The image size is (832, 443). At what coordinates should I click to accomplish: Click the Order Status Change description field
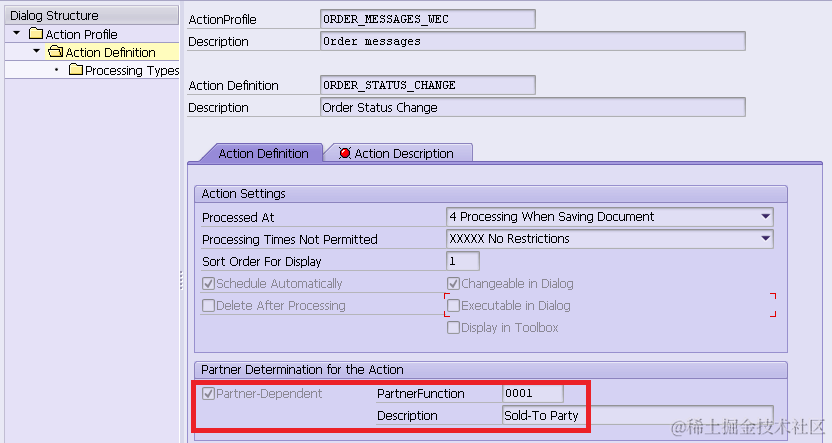(533, 107)
